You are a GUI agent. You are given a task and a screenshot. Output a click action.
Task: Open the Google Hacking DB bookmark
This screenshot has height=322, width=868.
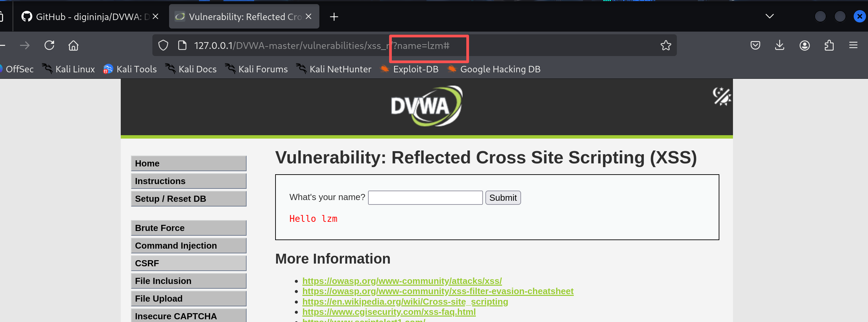494,69
